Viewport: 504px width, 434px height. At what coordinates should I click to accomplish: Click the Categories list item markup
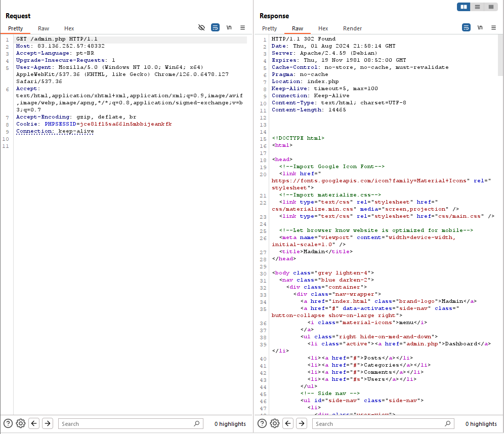[x=369, y=365]
